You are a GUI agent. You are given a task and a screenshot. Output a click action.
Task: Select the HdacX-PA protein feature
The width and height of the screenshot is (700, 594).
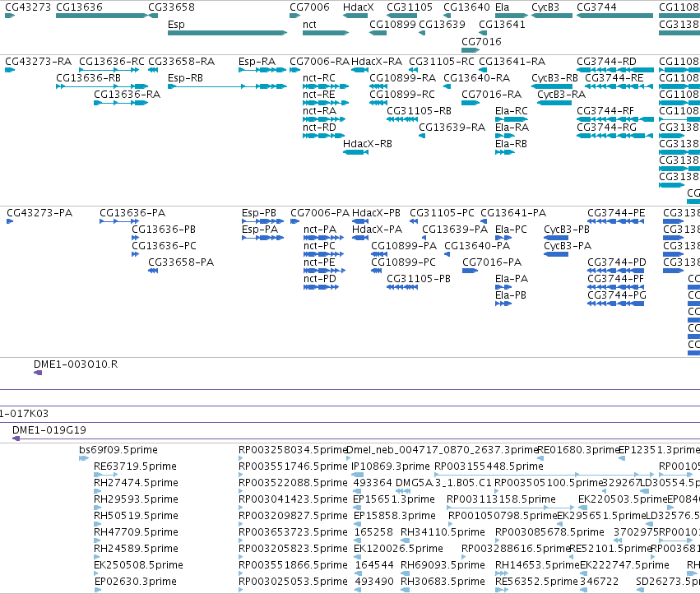tap(360, 238)
